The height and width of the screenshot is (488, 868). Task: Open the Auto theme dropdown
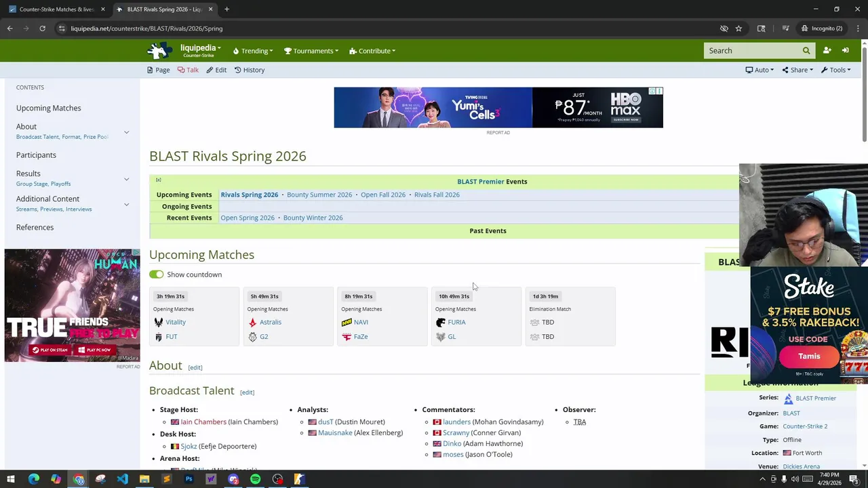tap(759, 70)
